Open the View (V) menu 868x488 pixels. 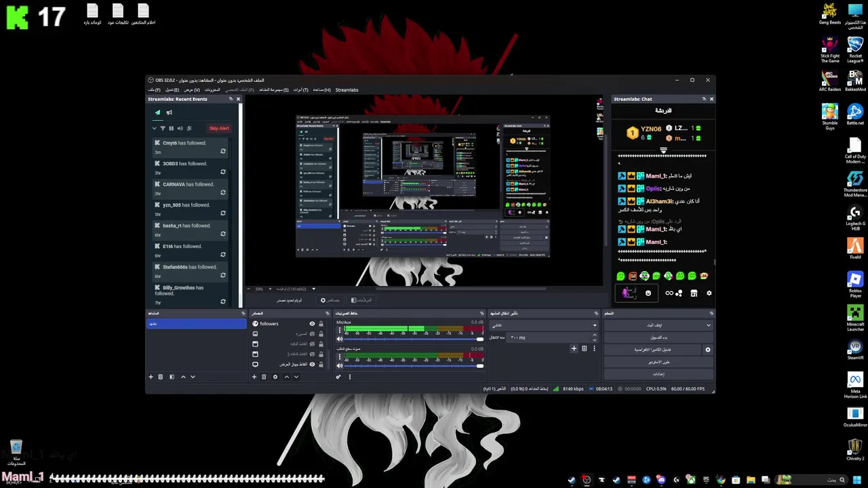click(x=192, y=89)
